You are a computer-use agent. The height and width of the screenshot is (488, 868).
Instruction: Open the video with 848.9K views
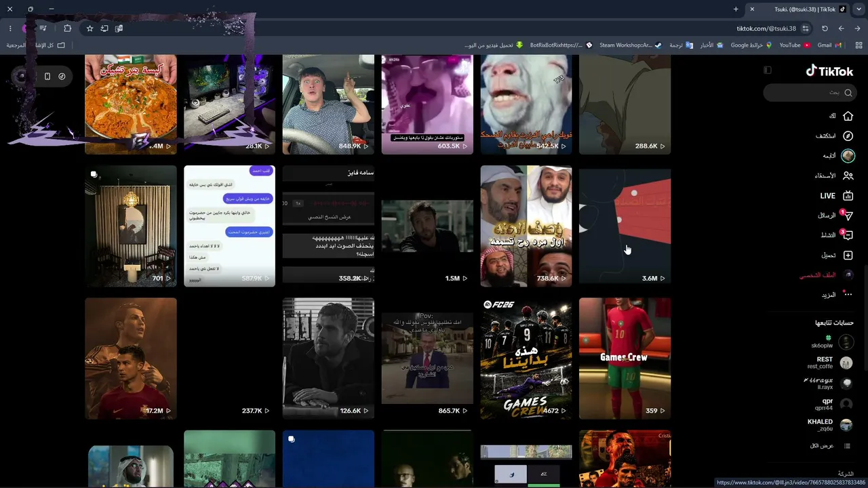328,104
